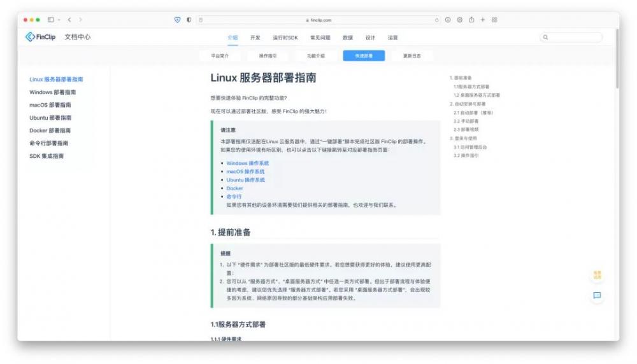Go forward with the browser forward arrow
The image size is (637, 364).
pyautogui.click(x=80, y=20)
